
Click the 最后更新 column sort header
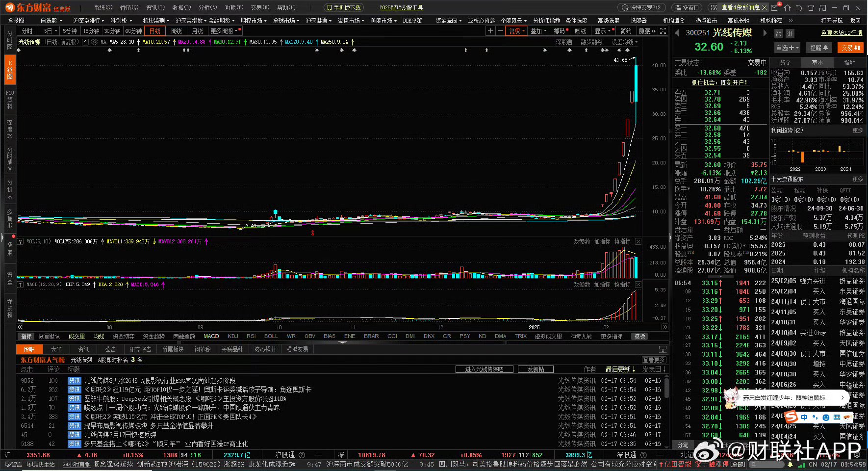click(x=620, y=369)
